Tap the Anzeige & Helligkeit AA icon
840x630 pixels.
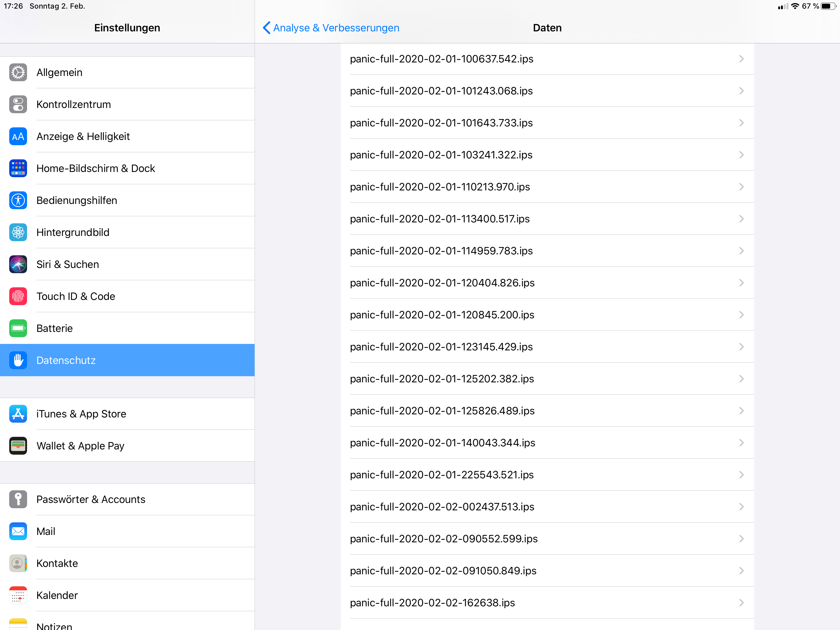[x=18, y=136]
